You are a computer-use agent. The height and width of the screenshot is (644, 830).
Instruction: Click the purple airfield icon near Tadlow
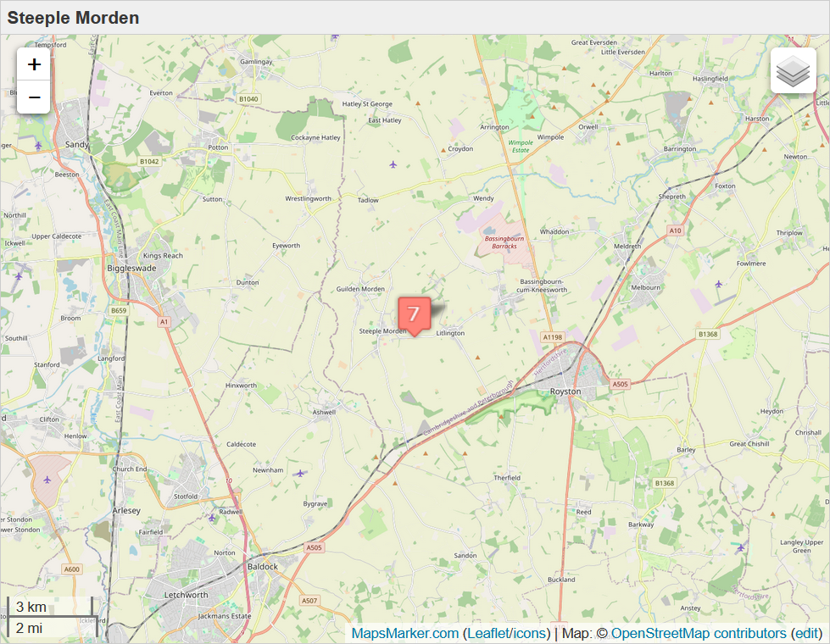pyautogui.click(x=393, y=164)
